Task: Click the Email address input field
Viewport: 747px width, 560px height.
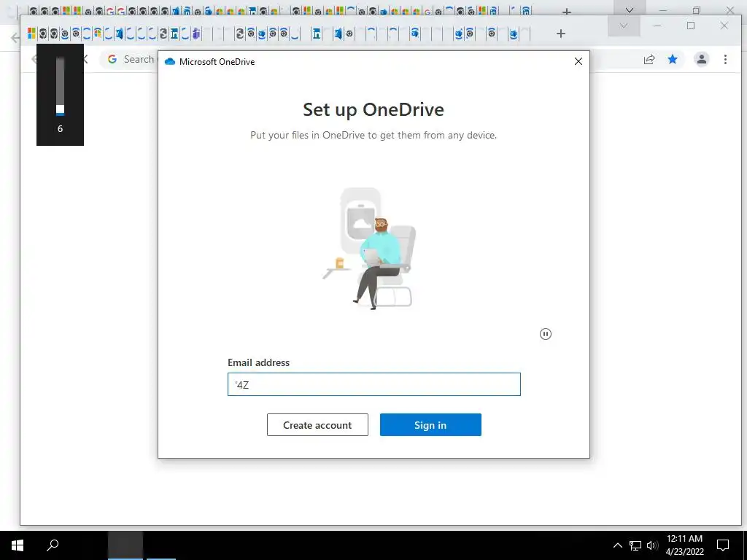Action: (x=374, y=384)
